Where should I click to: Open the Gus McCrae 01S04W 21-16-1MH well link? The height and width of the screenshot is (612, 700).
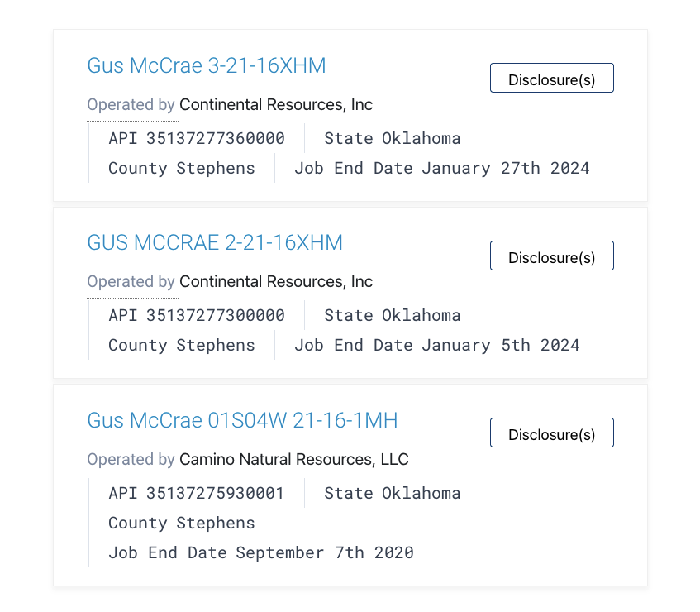tap(242, 420)
